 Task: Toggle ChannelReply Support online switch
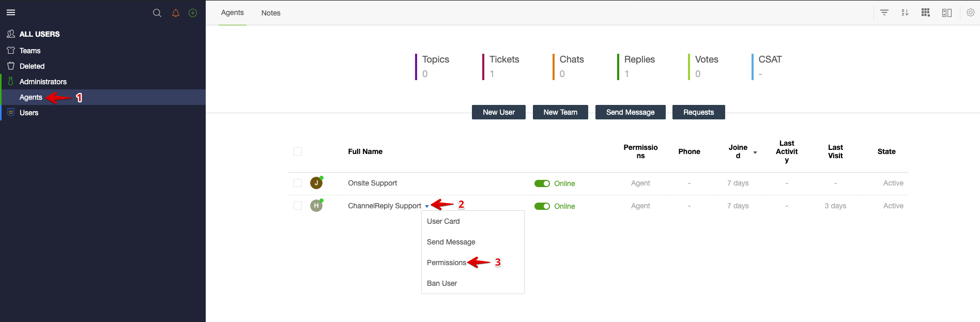(x=542, y=206)
